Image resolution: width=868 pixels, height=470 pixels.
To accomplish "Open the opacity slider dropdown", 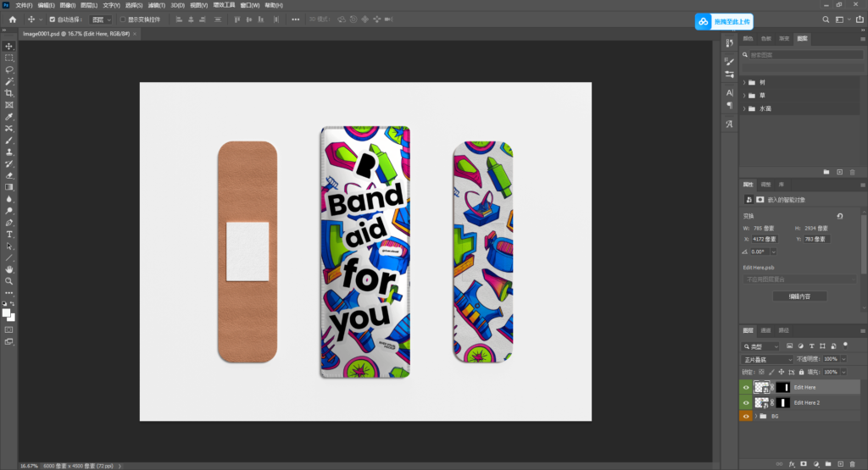I will point(843,359).
